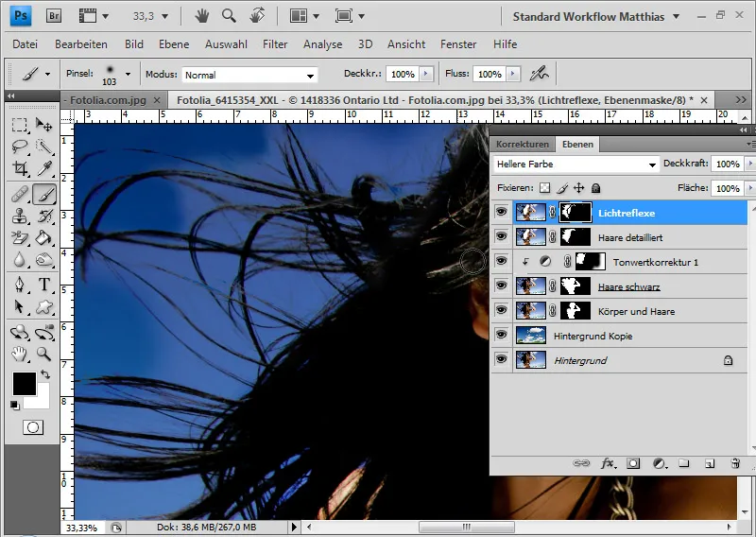Select the Lasso tool

coord(19,147)
